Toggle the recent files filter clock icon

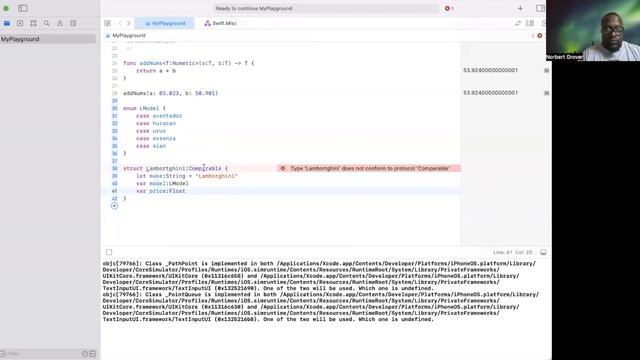tap(84, 354)
